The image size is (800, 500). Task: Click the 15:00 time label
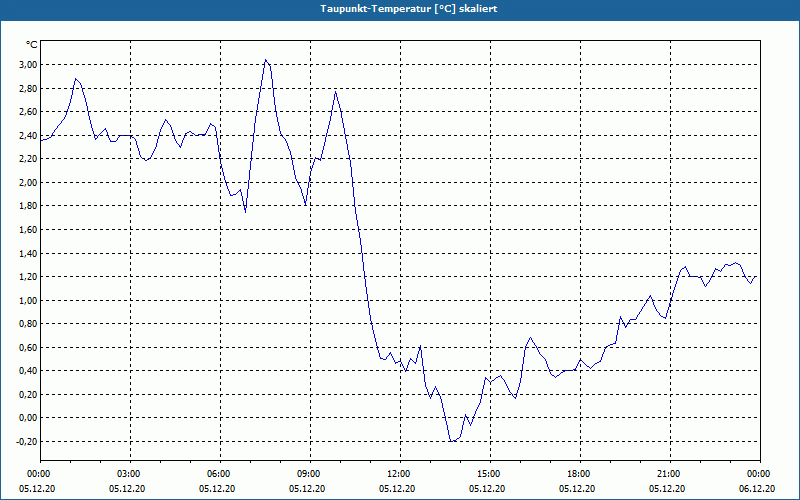(490, 474)
